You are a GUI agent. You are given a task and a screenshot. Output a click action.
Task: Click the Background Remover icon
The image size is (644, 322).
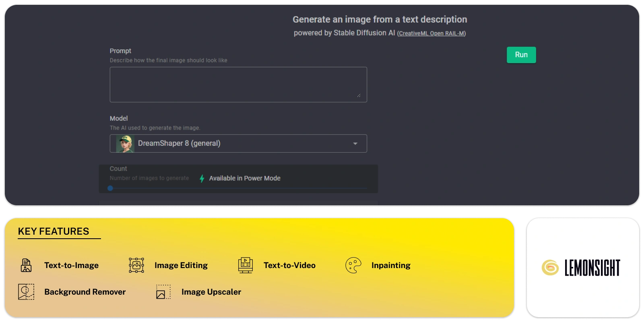26,292
